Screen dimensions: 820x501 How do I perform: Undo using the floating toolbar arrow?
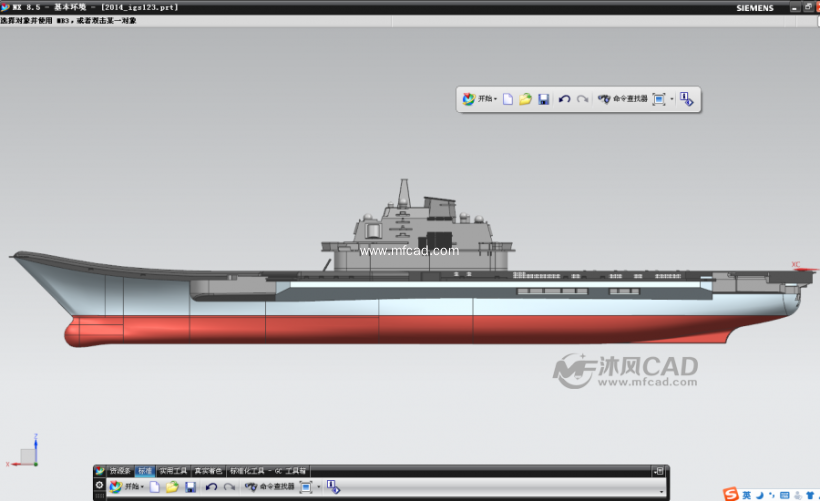point(564,100)
